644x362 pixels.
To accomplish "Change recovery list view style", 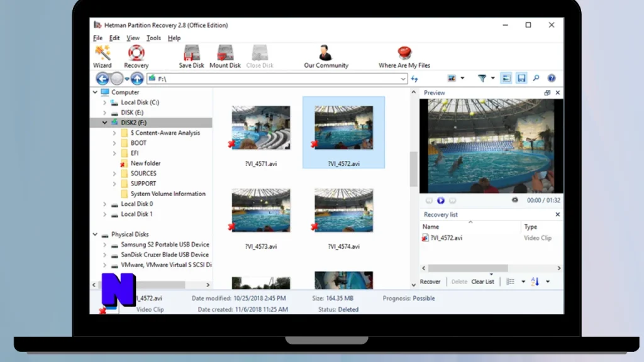I will tap(510, 282).
